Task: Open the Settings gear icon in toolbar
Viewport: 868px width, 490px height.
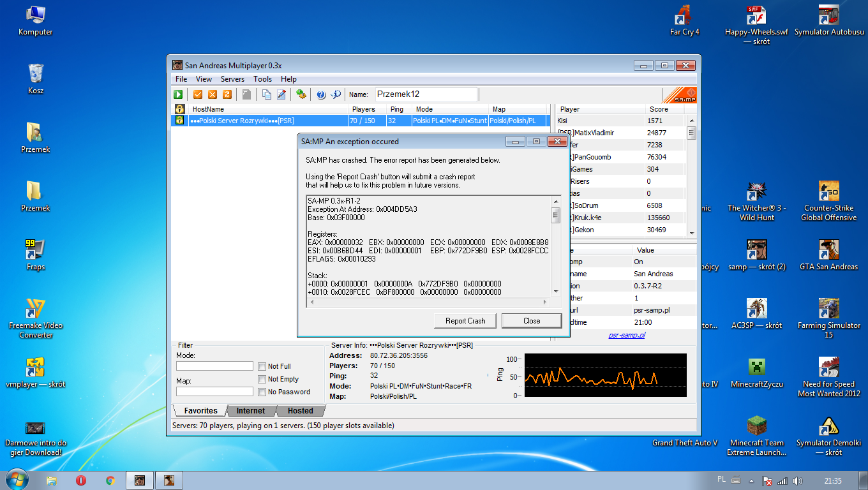Action: coord(301,94)
